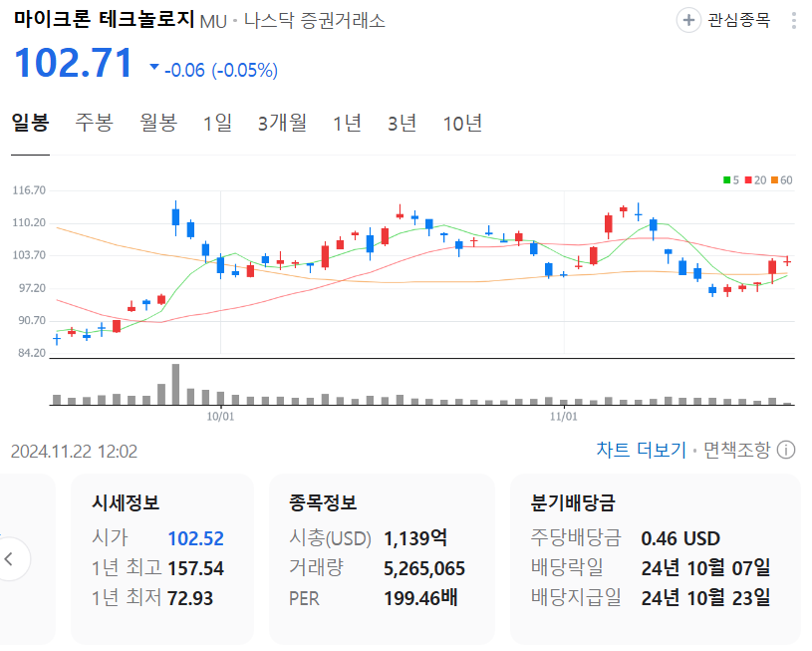This screenshot has height=651, width=812.
Task: Click the MU ticker symbol
Action: pyautogui.click(x=213, y=22)
